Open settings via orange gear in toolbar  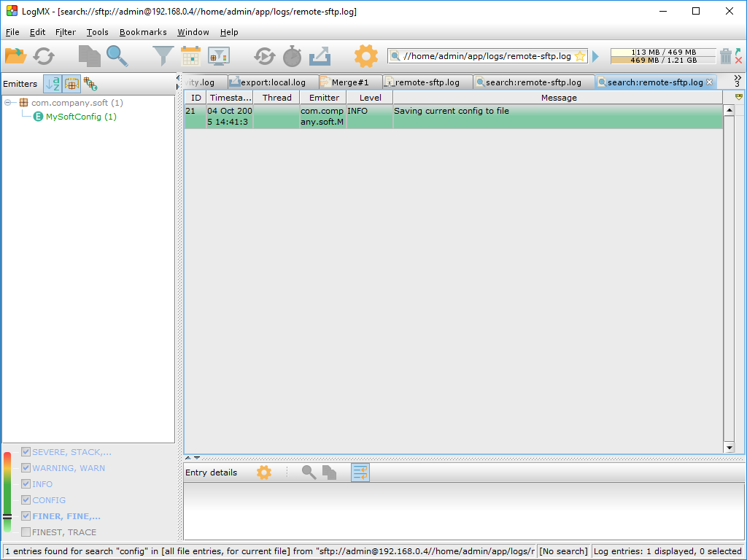tap(366, 56)
